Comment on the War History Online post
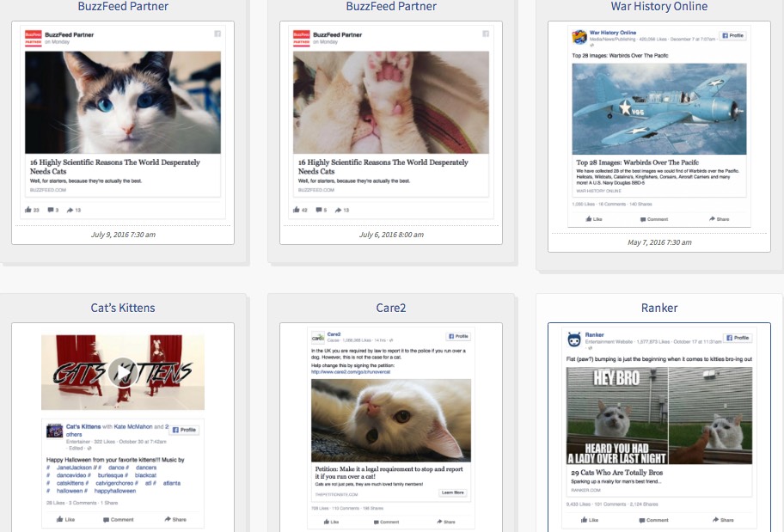Screen dimensions: 784x532 [654, 219]
